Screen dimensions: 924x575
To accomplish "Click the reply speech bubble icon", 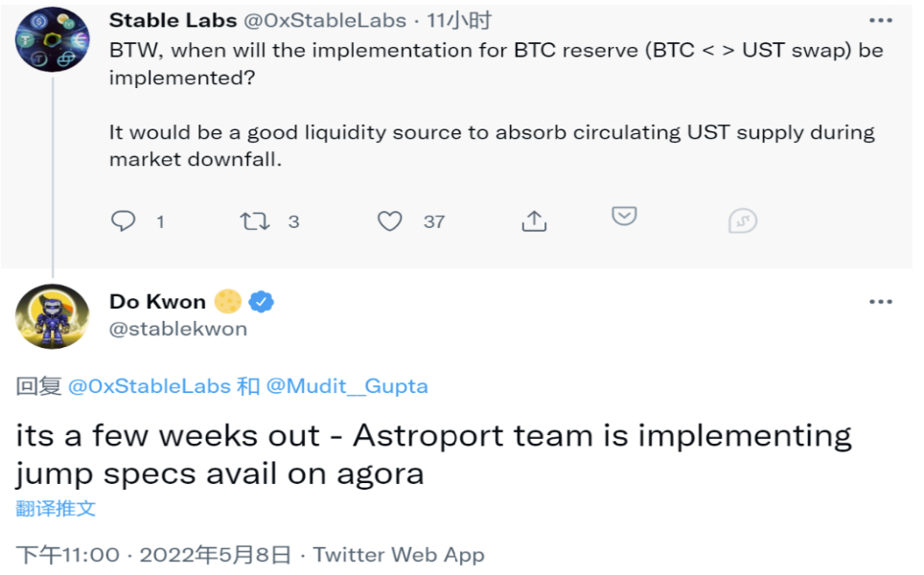I will (x=123, y=221).
